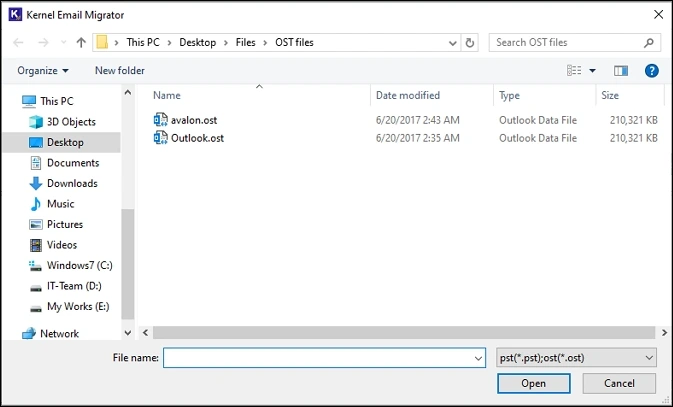Click the IT-Team (D:) drive icon

tap(36, 288)
